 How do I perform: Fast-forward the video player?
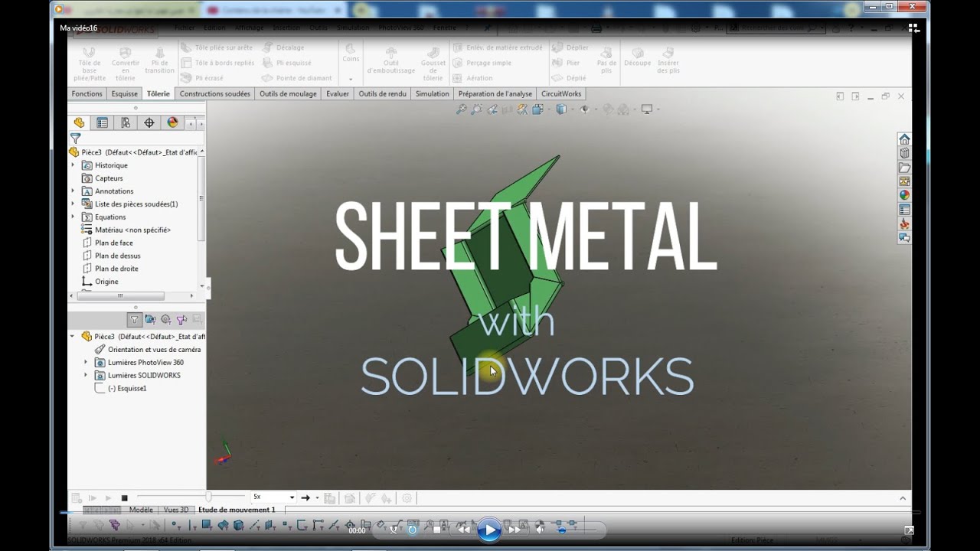coord(515,529)
